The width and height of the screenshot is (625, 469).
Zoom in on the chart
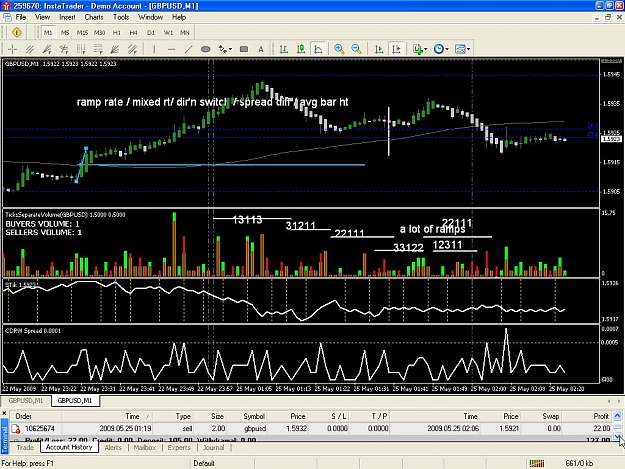pyautogui.click(x=339, y=49)
